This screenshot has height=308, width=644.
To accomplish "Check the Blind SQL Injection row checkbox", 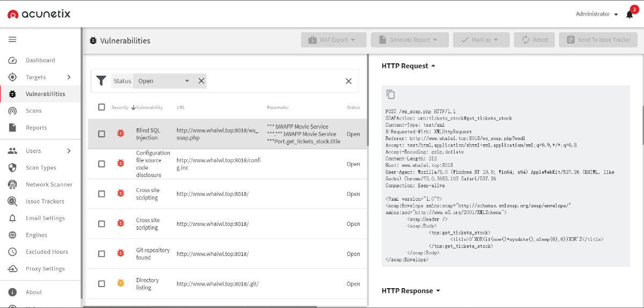I will pyautogui.click(x=101, y=134).
